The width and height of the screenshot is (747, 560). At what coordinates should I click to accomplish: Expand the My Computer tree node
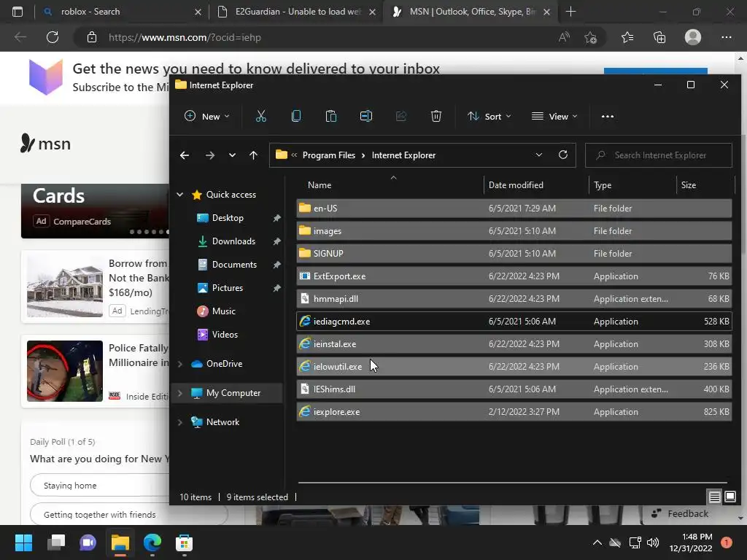[179, 393]
